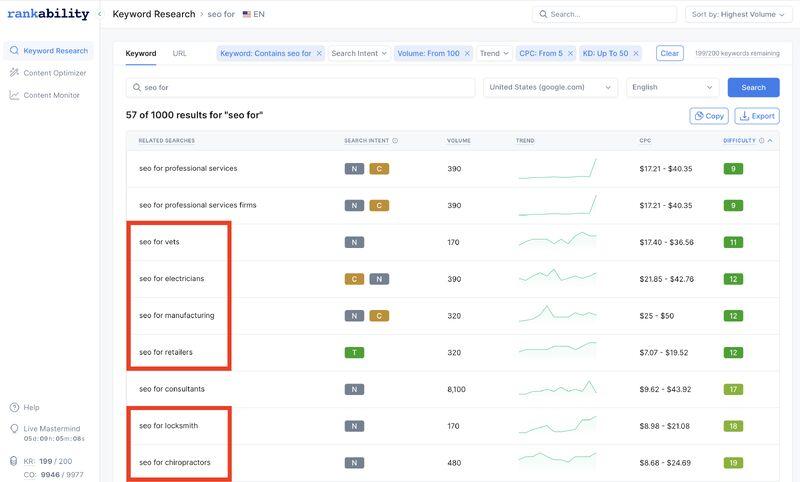The width and height of the screenshot is (800, 482).
Task: Open the Sort by Highest Volume dropdown
Action: pos(738,14)
